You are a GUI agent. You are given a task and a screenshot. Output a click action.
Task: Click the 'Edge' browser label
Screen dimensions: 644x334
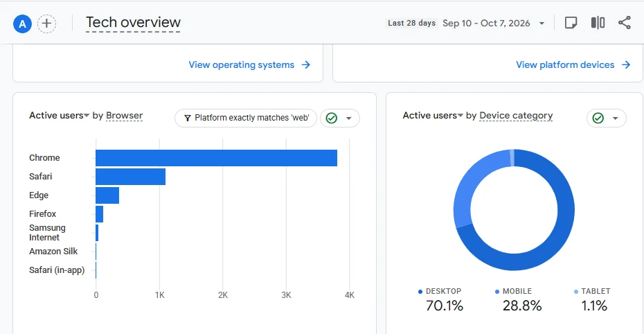(x=39, y=195)
